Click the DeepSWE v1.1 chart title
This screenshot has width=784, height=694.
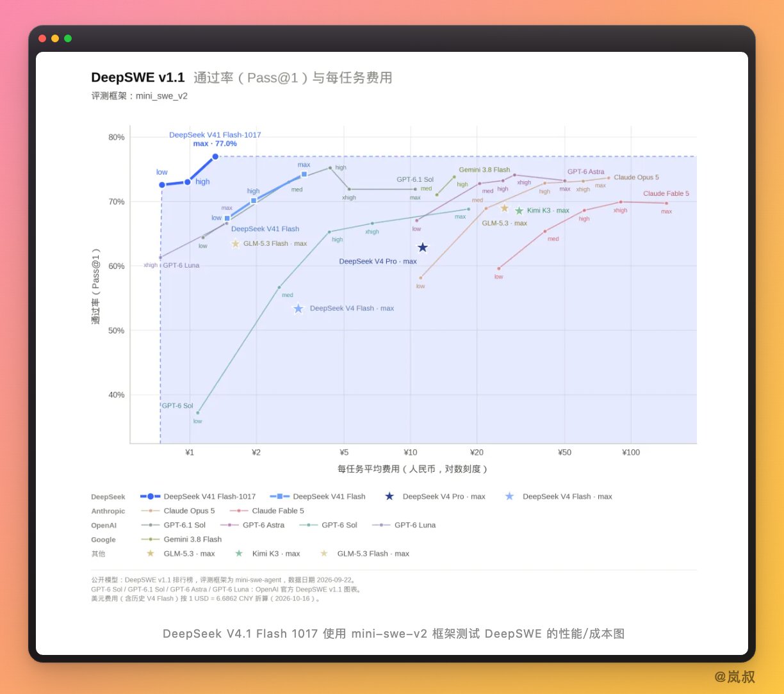coord(138,77)
